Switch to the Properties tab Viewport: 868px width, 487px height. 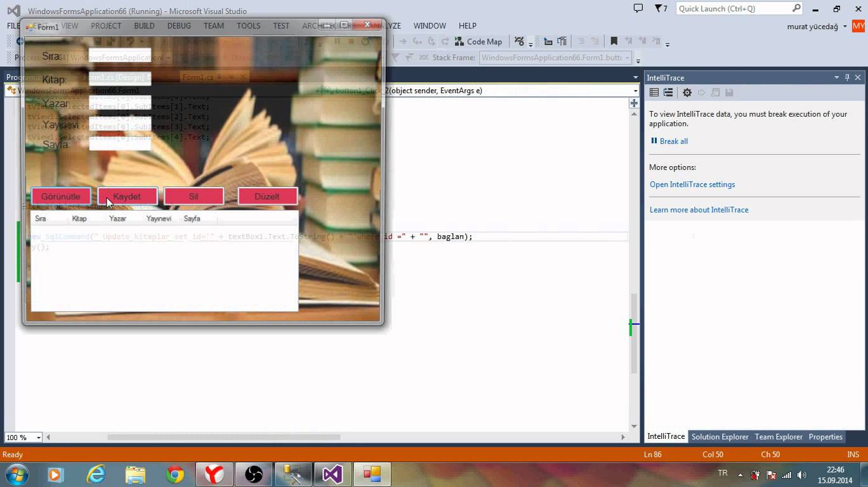point(825,437)
